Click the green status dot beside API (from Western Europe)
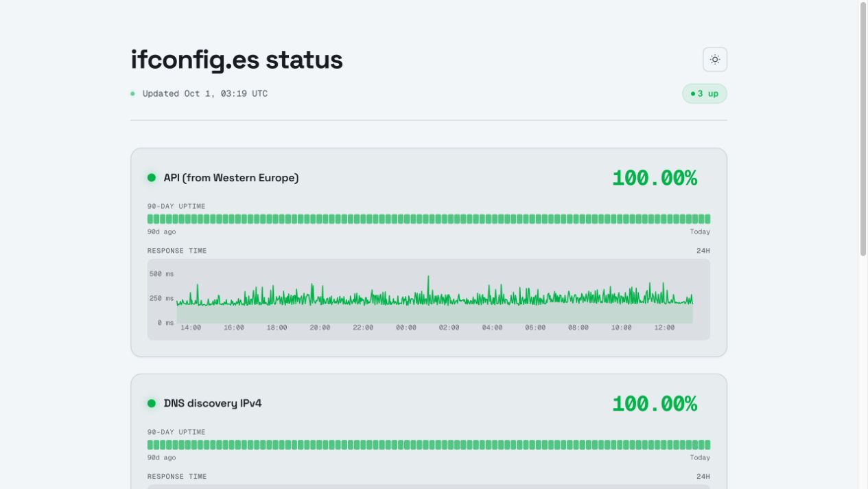The height and width of the screenshot is (489, 868). (152, 178)
